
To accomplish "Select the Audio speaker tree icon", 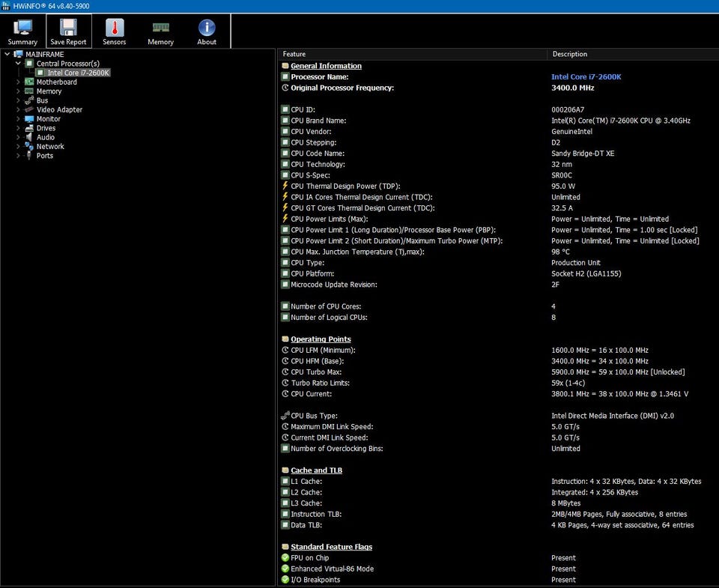I will coord(29,137).
